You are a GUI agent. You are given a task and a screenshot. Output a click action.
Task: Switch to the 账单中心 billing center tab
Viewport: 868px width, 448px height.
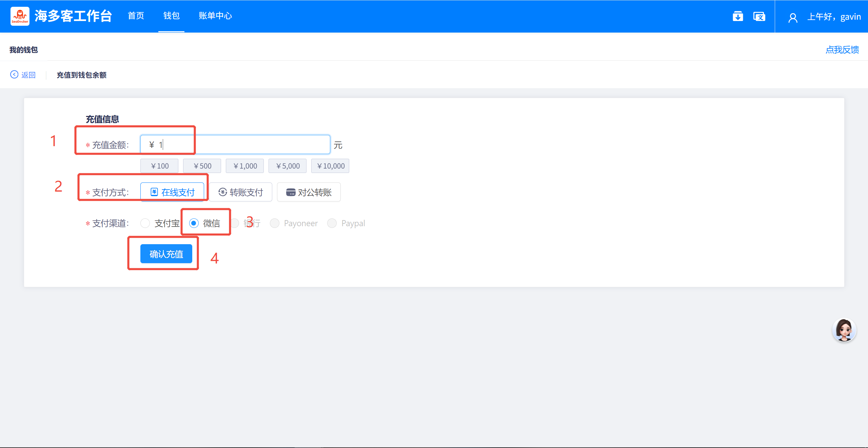click(215, 16)
